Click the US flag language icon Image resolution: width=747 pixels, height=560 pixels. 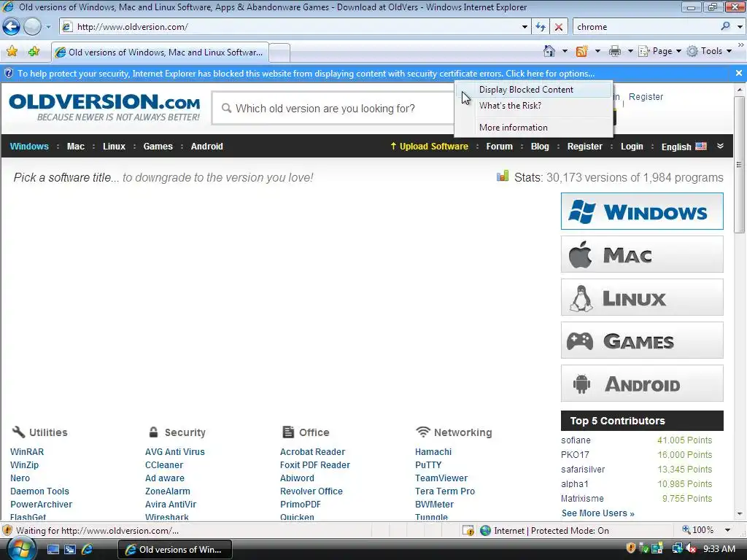(x=701, y=146)
